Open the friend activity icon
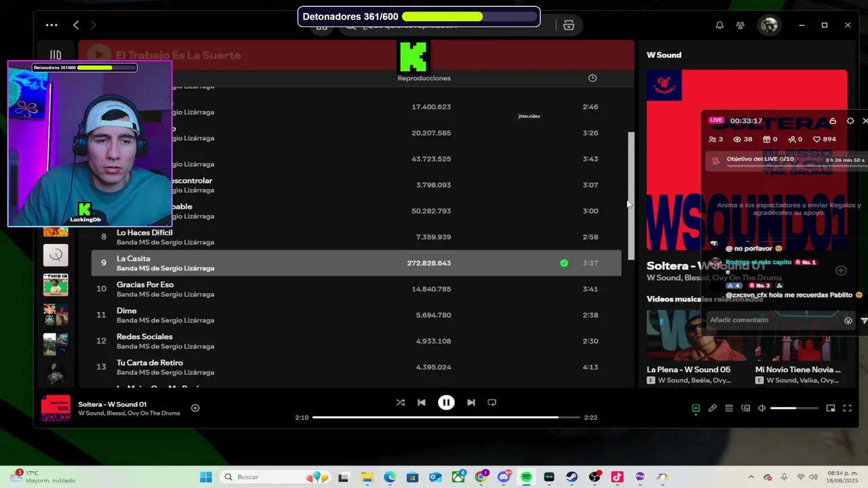Viewport: 868px width, 488px height. [x=741, y=25]
